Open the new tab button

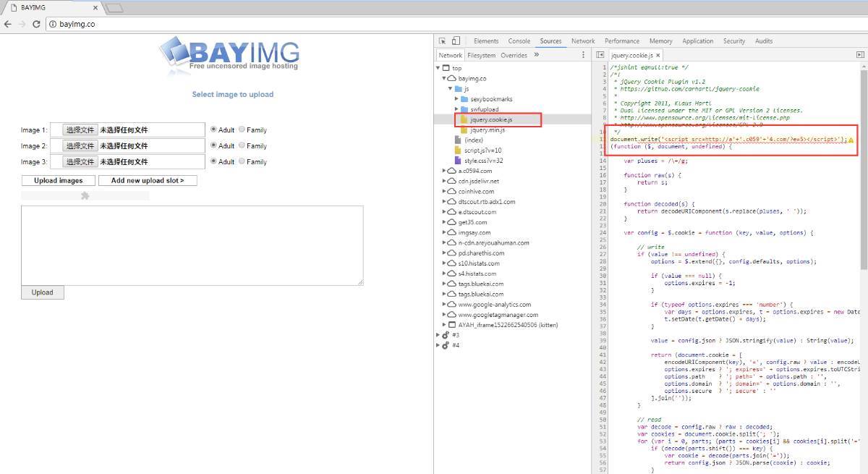[114, 8]
